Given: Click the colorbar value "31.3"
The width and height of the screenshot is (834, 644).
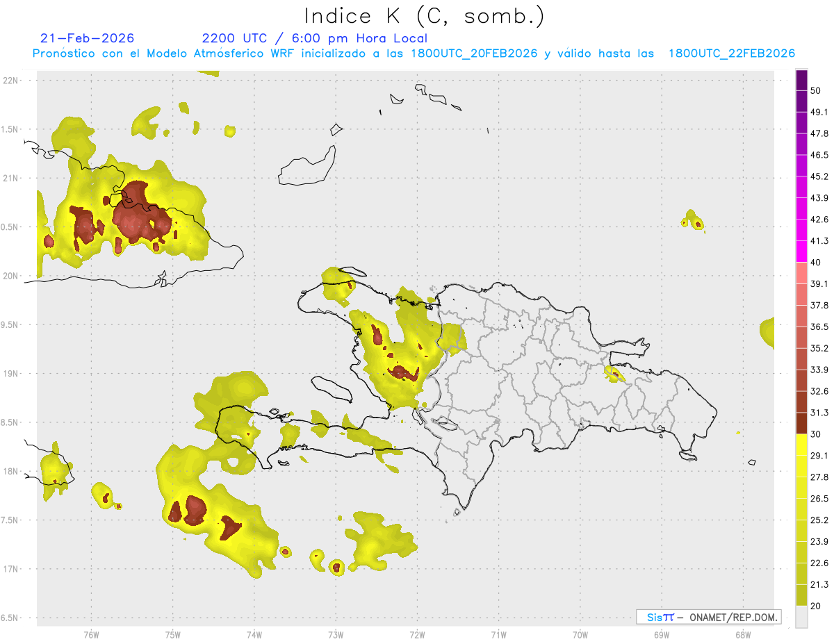Looking at the screenshot, I should click(820, 413).
